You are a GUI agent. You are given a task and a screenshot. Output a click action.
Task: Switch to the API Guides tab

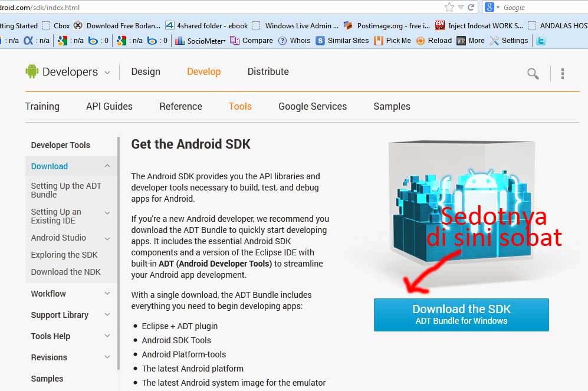(x=109, y=107)
